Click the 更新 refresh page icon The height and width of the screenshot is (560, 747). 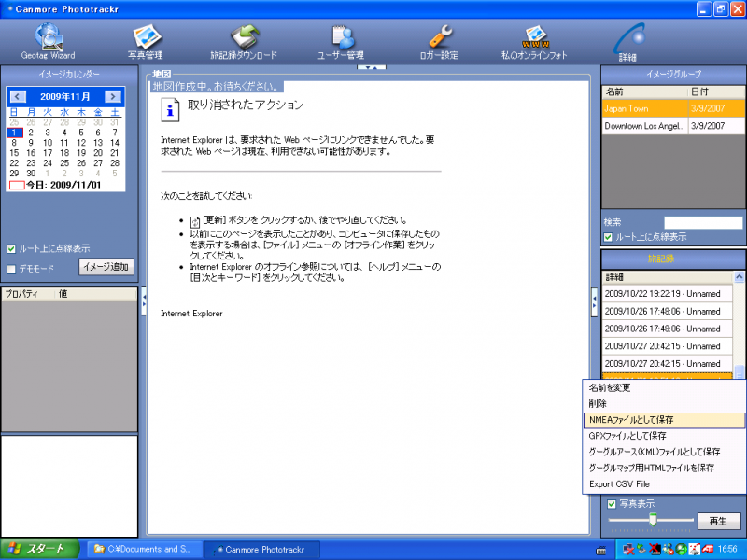click(x=195, y=221)
